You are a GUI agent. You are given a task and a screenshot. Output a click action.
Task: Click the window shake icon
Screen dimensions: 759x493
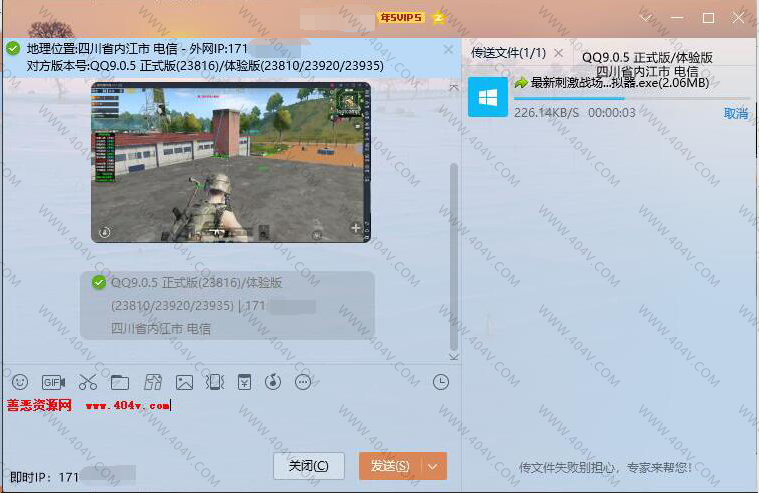[x=214, y=382]
